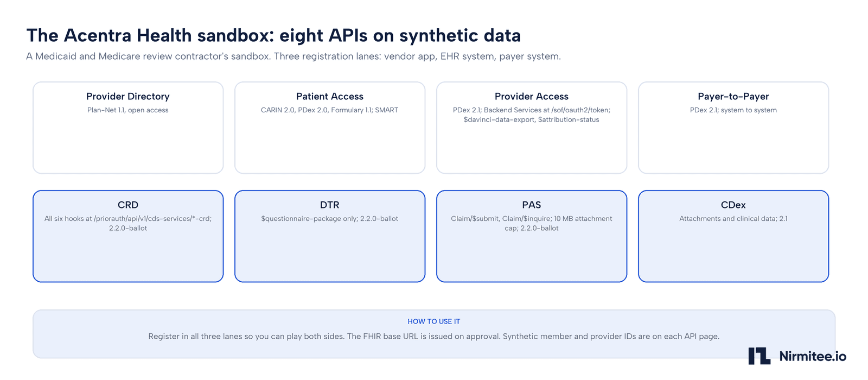Click 'Plan-Net 1.1, open access' text

(128, 110)
